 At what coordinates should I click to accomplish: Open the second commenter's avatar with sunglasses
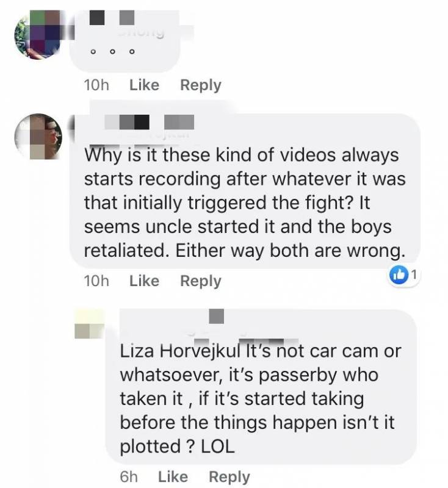tap(38, 137)
